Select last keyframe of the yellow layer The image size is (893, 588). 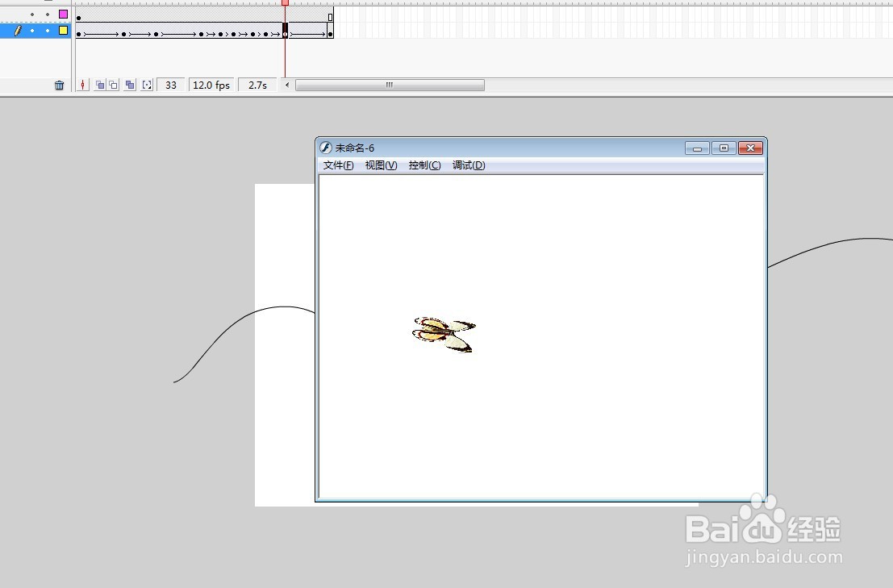[x=330, y=34]
